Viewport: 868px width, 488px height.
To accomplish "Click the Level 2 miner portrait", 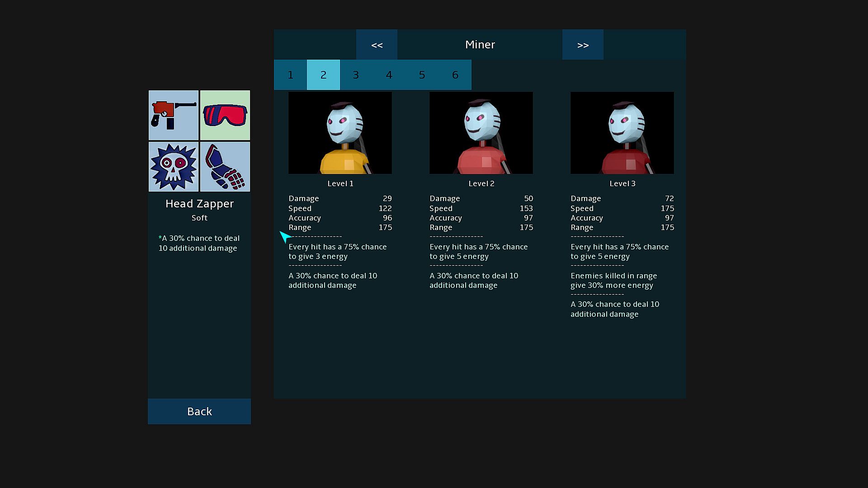I will click(481, 133).
